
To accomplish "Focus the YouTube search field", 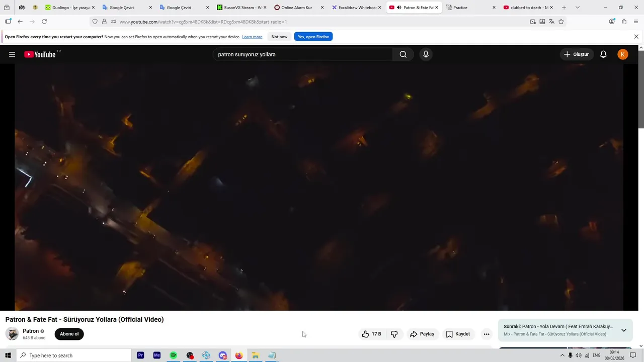I will coord(302,54).
